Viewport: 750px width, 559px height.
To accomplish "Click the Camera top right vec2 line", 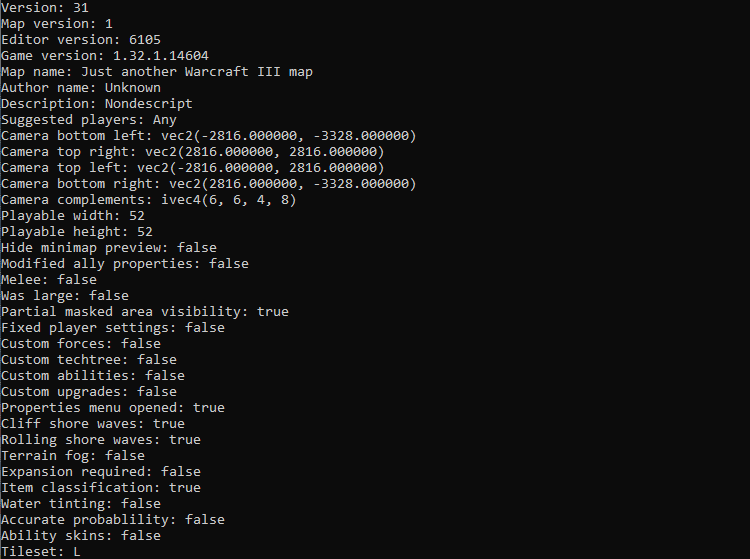I will click(x=193, y=152).
